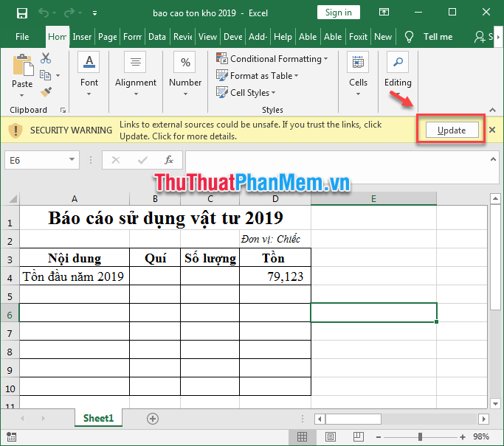
Task: Switch to Page Layout view icon
Action: click(331, 437)
